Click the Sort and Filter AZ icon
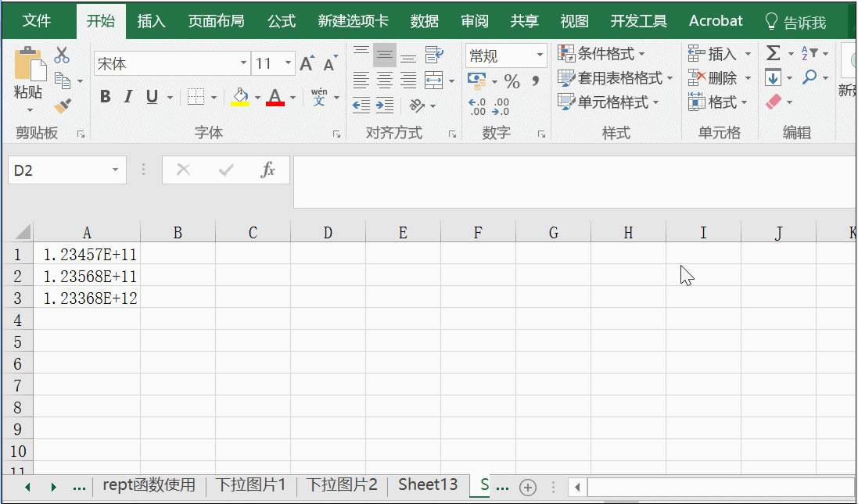 click(805, 53)
